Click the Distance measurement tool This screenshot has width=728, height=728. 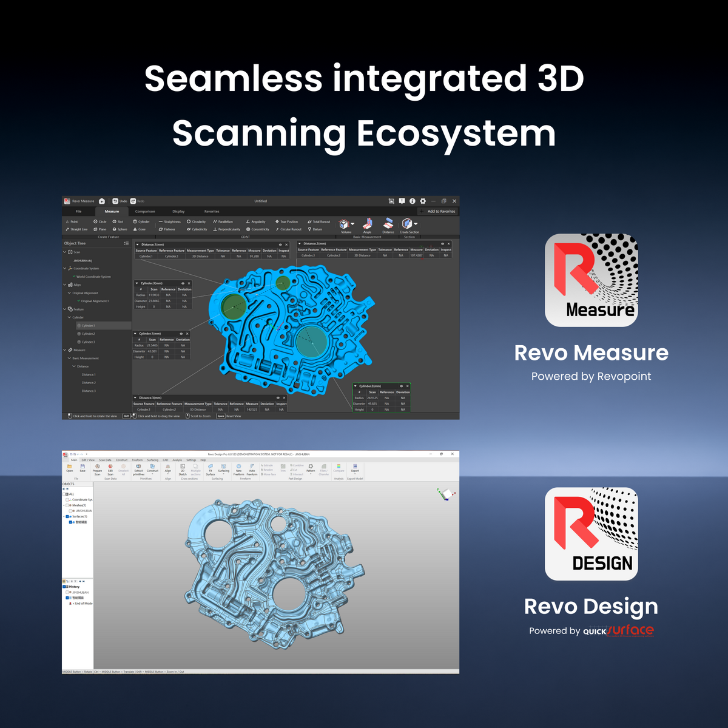pyautogui.click(x=388, y=226)
